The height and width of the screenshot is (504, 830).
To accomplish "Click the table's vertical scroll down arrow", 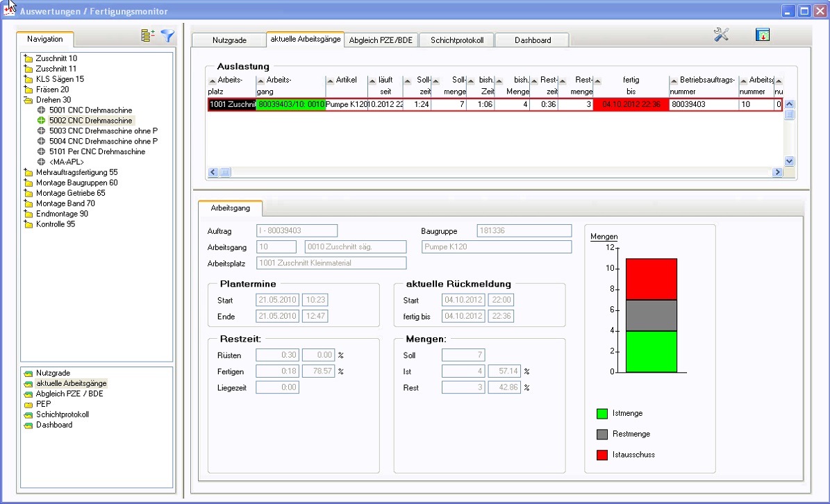I will pyautogui.click(x=789, y=161).
